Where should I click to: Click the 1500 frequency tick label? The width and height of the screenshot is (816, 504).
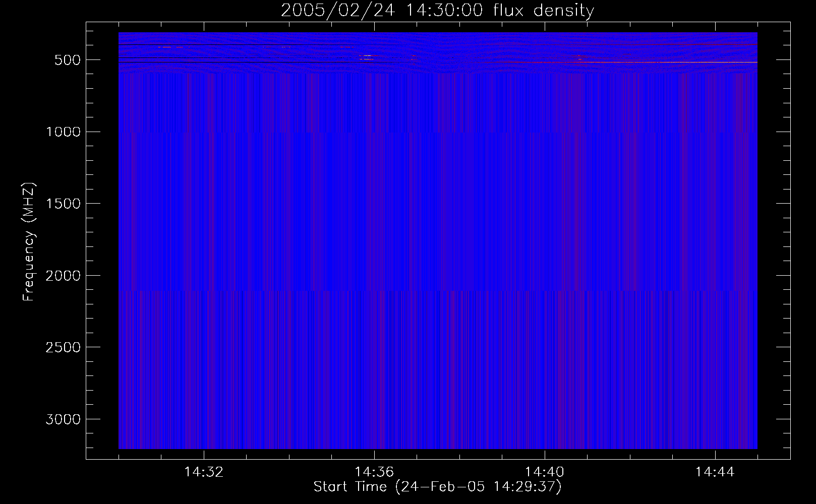coord(63,204)
